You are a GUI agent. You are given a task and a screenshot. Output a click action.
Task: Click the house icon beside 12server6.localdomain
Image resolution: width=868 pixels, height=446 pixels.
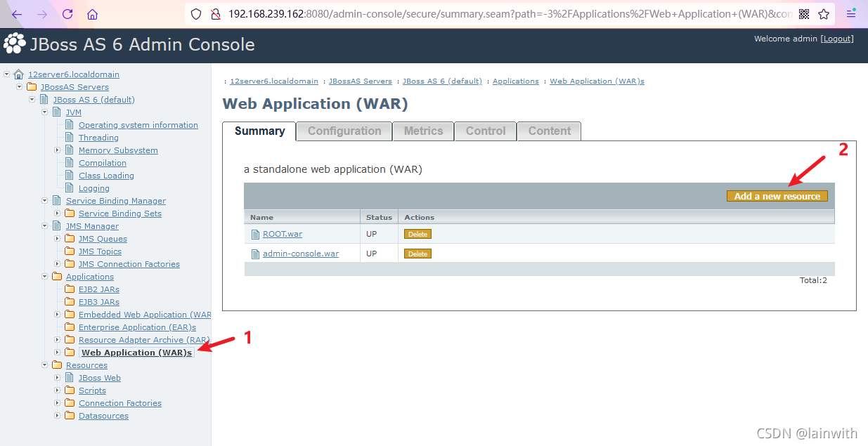[19, 74]
